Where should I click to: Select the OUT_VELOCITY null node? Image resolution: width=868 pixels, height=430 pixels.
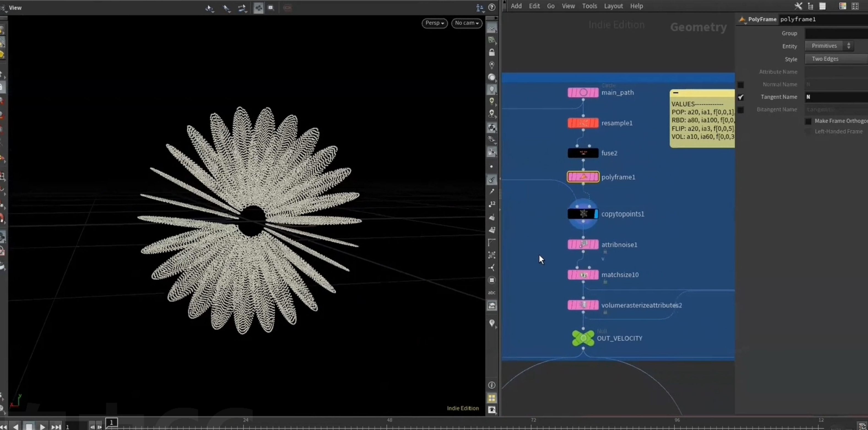tap(583, 338)
